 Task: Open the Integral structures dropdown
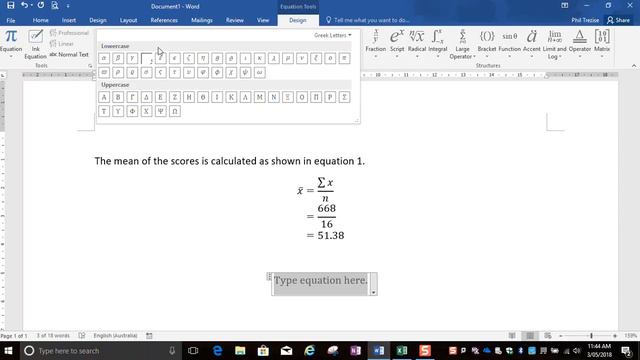[438, 44]
